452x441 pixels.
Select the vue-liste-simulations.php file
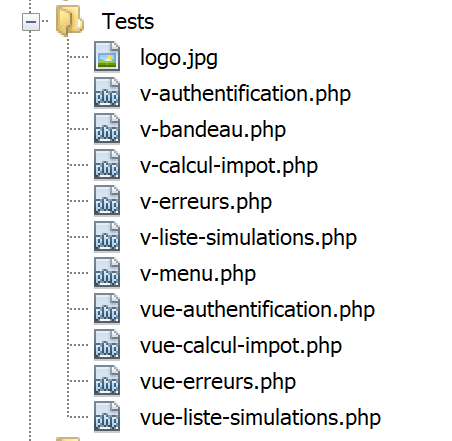[260, 418]
